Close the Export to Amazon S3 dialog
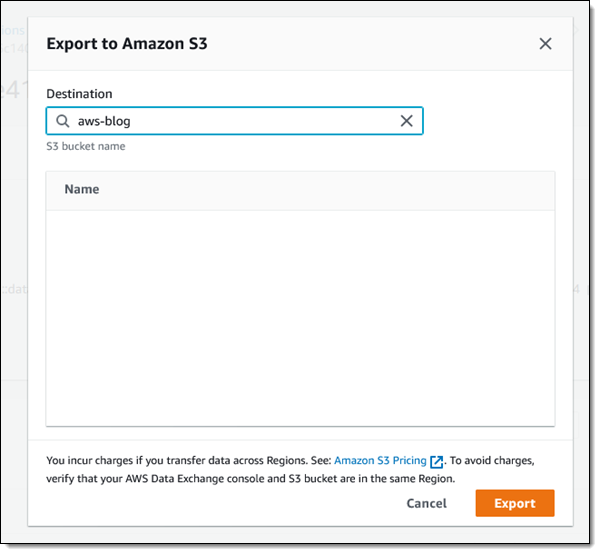Screen dimensions: 600x554 tap(545, 44)
